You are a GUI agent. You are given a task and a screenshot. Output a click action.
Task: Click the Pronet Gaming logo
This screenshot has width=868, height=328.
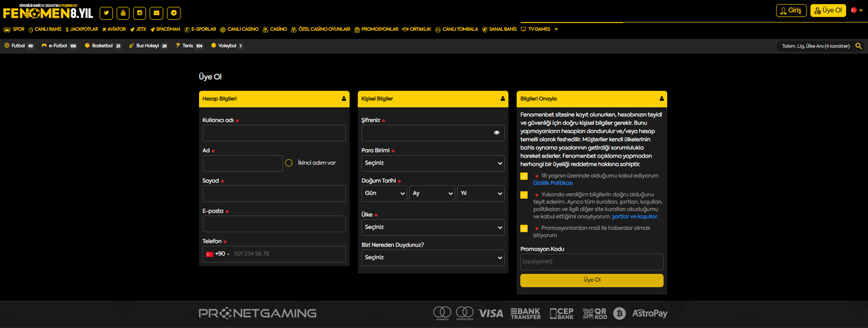pos(258,314)
